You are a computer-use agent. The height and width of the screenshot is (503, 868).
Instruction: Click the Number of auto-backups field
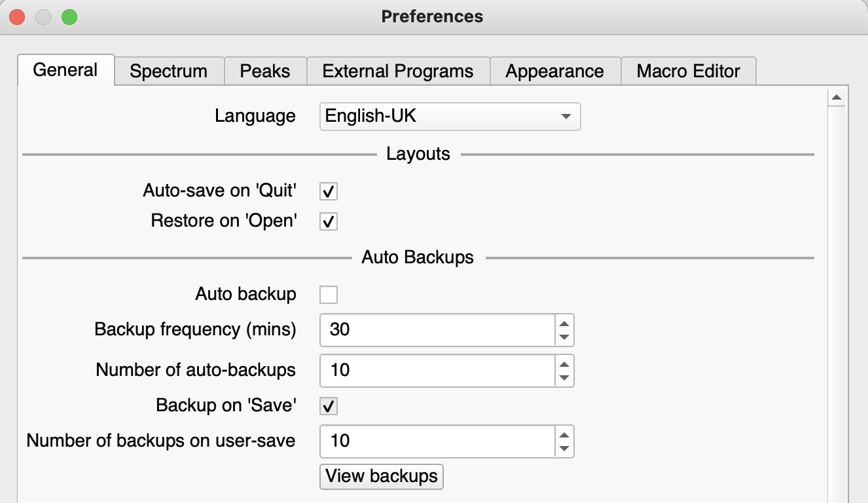[437, 370]
